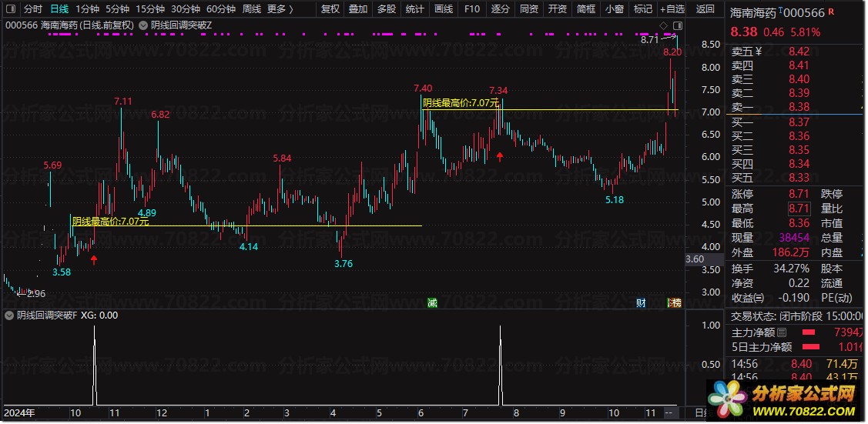Image resolution: width=868 pixels, height=424 pixels.
Task: Click the upper 阴线最高价:7.07元 label near 7.40
Action: [461, 103]
